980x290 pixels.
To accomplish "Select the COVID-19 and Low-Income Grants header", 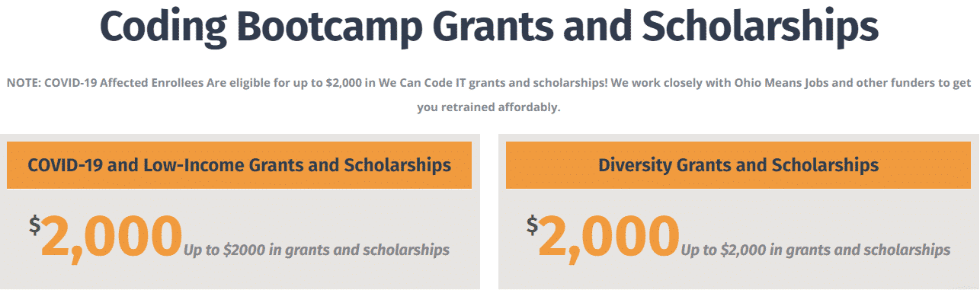I will pyautogui.click(x=239, y=165).
